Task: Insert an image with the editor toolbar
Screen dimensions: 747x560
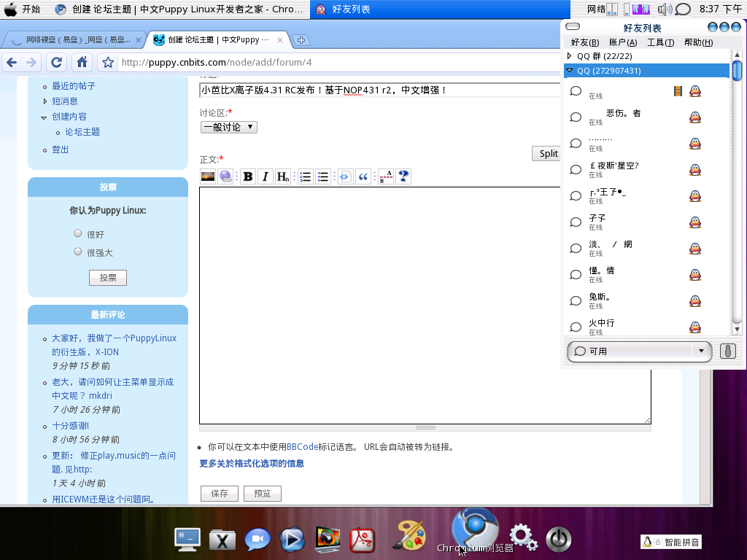Action: click(x=208, y=176)
